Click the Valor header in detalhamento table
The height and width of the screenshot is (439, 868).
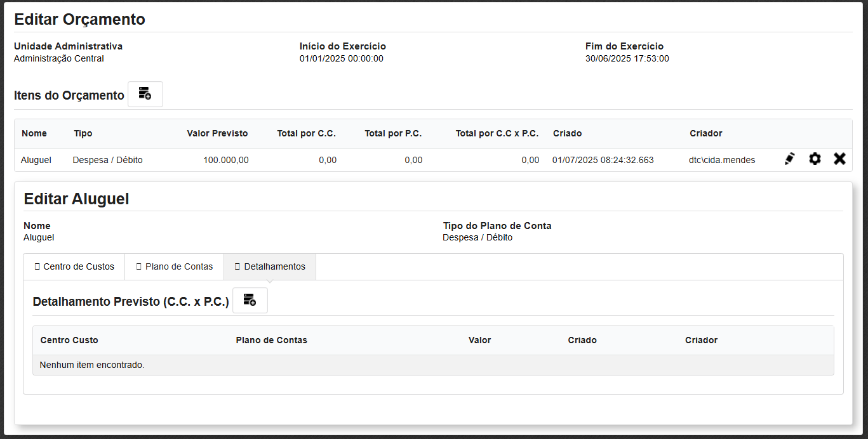(x=479, y=340)
